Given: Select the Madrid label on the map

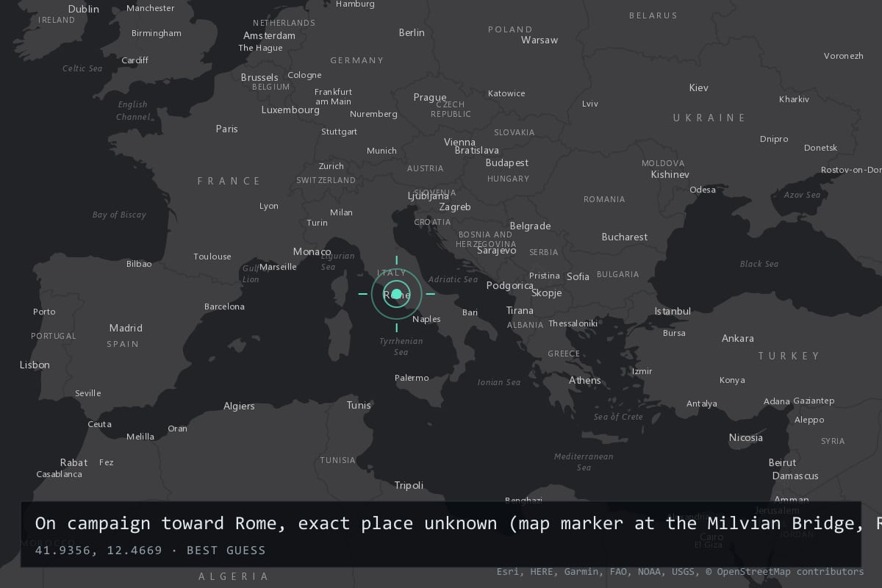Looking at the screenshot, I should (126, 328).
